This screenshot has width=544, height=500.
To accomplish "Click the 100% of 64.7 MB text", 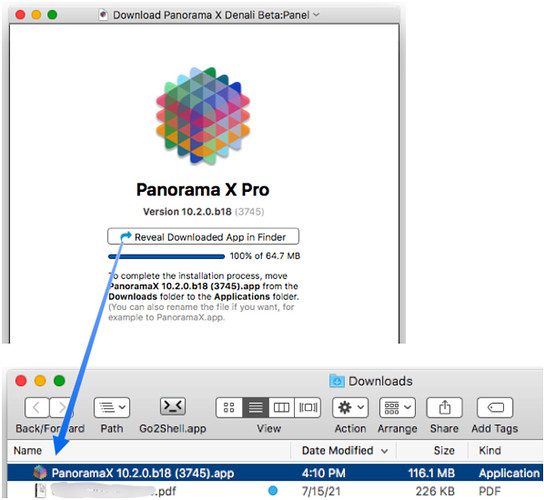I will (265, 256).
